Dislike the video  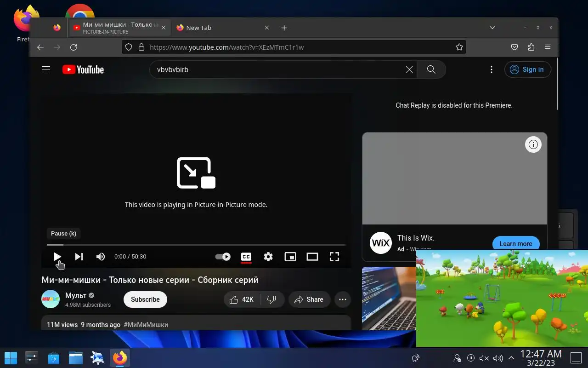pos(272,299)
